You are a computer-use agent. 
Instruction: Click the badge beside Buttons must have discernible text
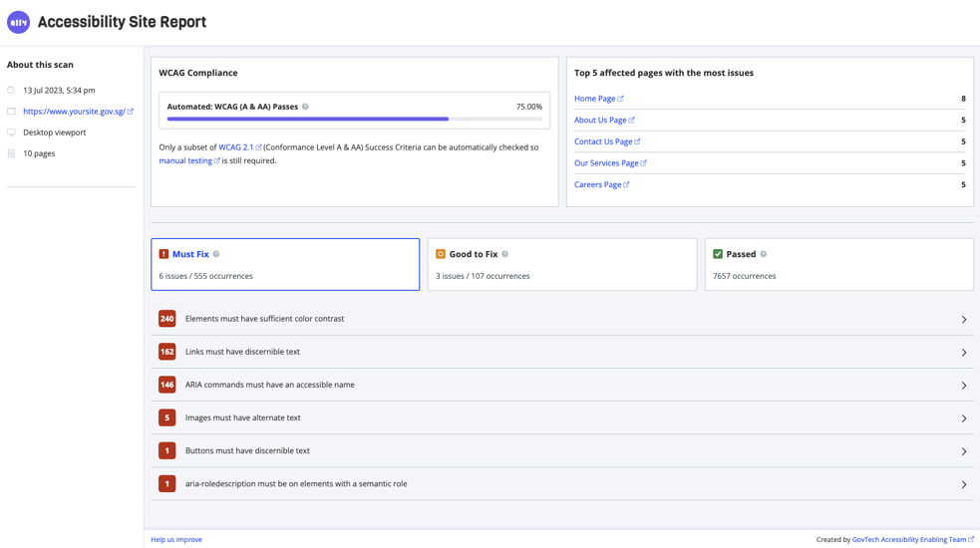166,450
